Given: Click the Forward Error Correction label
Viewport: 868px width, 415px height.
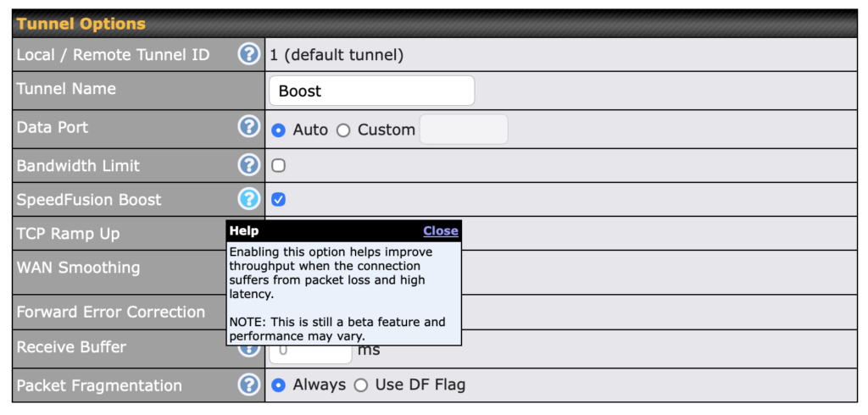Looking at the screenshot, I should coord(111,312).
